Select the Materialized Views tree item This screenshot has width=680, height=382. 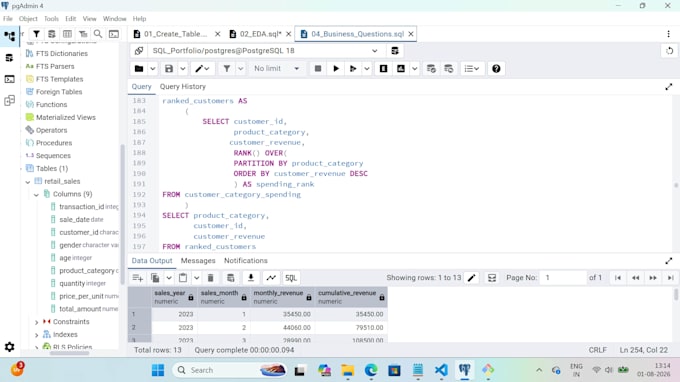tap(65, 118)
